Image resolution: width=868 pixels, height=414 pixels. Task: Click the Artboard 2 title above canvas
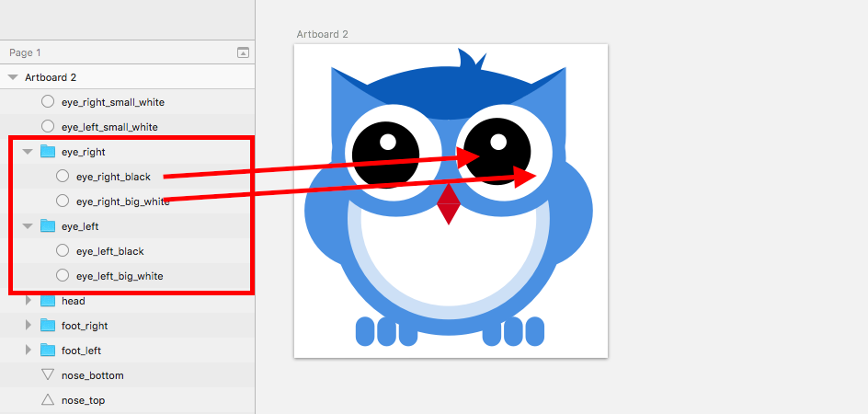point(322,34)
